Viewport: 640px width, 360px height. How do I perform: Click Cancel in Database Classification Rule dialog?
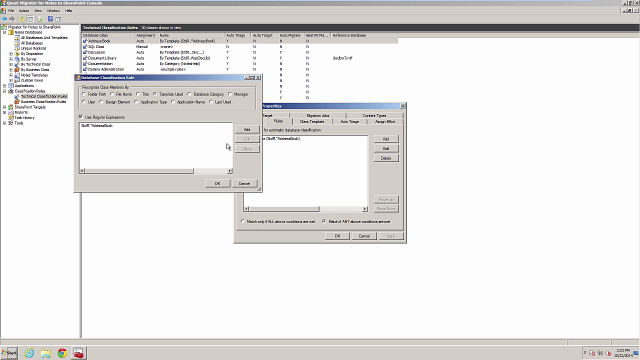tap(244, 184)
